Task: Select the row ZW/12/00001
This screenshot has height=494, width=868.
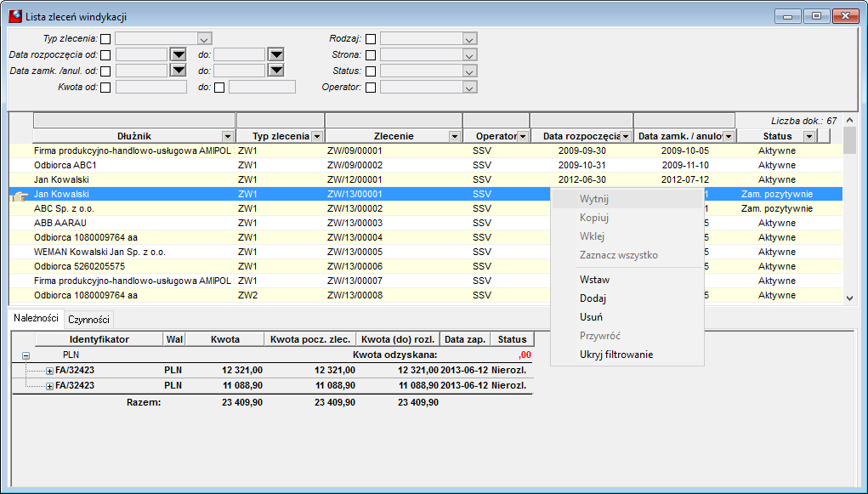Action: (x=426, y=179)
